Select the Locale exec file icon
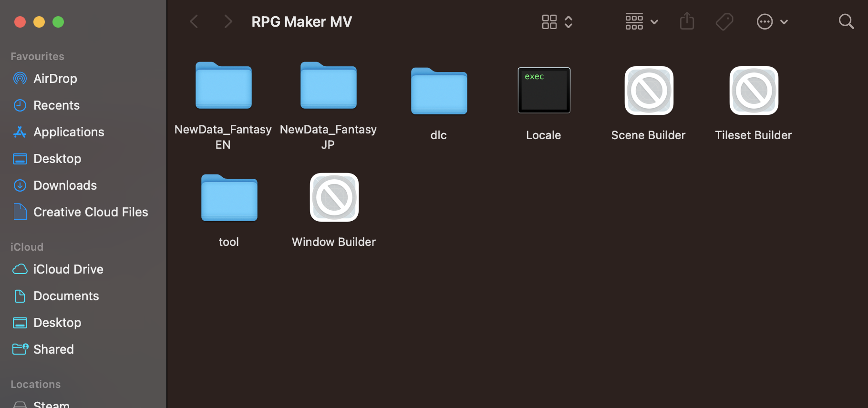Viewport: 868px width, 408px height. 544,90
